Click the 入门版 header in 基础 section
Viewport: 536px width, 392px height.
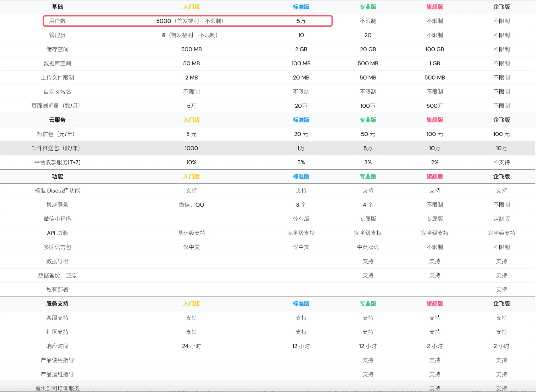pos(191,7)
